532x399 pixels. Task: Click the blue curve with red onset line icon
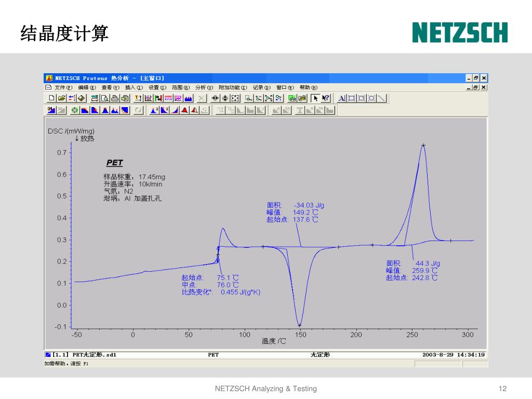pyautogui.click(x=85, y=110)
